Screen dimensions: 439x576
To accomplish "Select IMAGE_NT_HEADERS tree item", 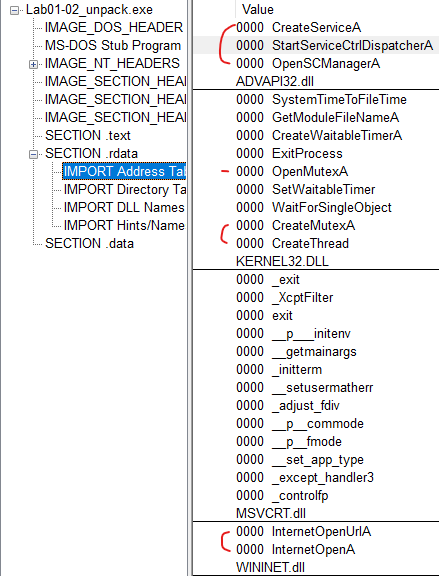I will pyautogui.click(x=112, y=64).
